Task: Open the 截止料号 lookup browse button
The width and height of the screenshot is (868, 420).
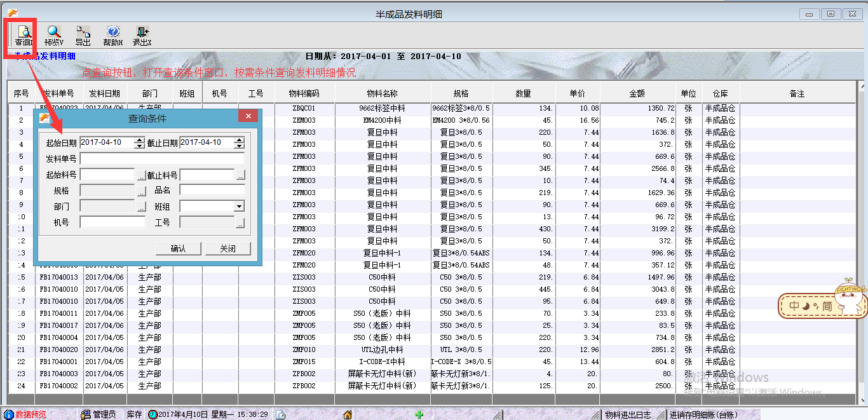Action: point(240,175)
